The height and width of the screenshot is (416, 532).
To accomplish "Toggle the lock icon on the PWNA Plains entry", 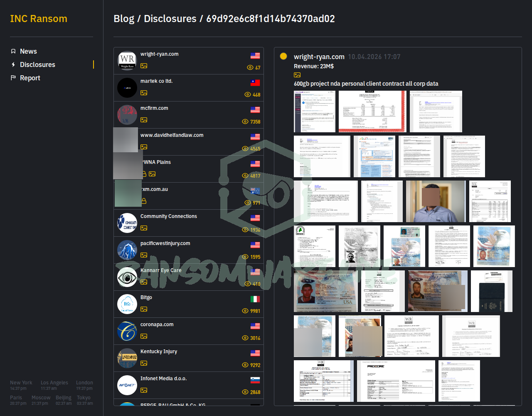I will [x=145, y=174].
